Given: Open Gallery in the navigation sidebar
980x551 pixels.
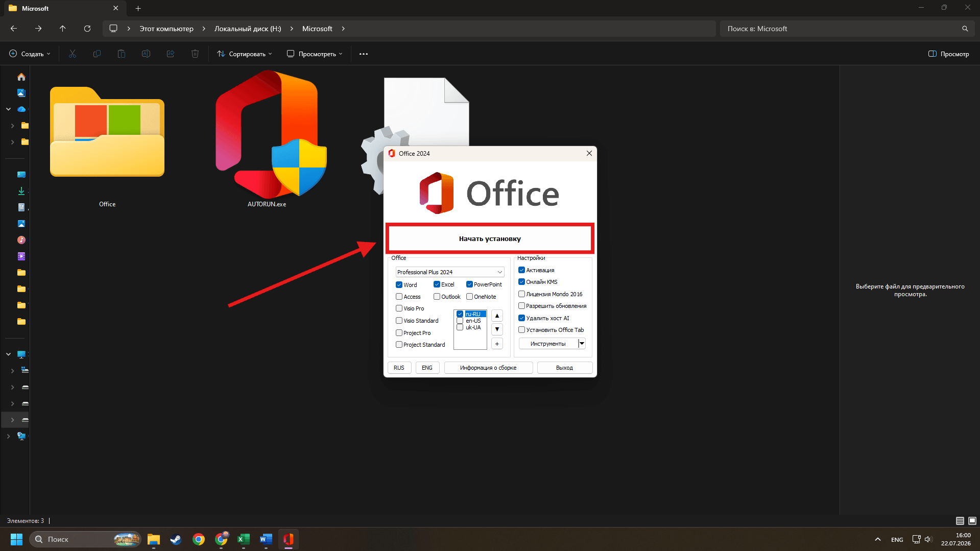Looking at the screenshot, I should [21, 93].
